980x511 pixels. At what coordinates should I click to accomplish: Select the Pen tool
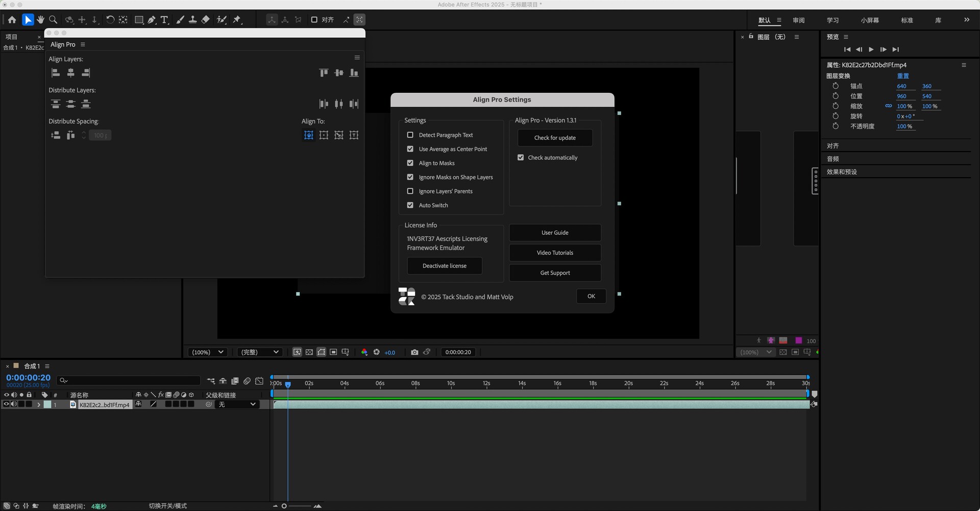[152, 20]
